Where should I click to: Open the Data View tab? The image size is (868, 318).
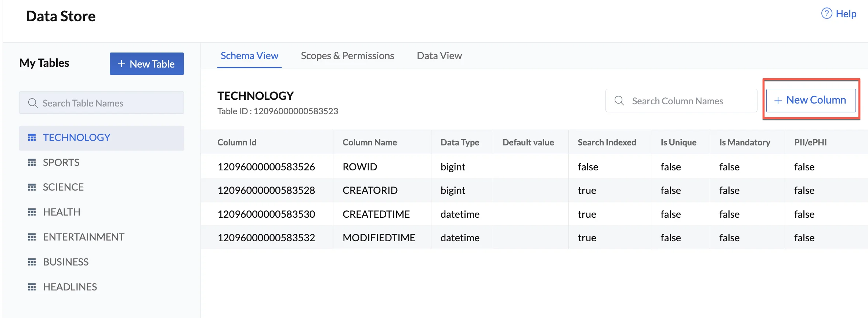[x=439, y=56]
